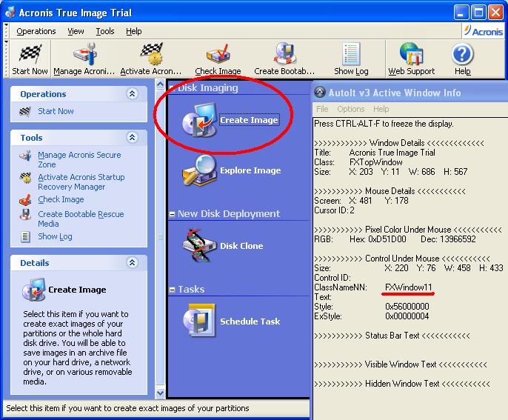Open Manage Acronis Secure Zone toolbar icon
The height and width of the screenshot is (420, 508).
tap(85, 54)
